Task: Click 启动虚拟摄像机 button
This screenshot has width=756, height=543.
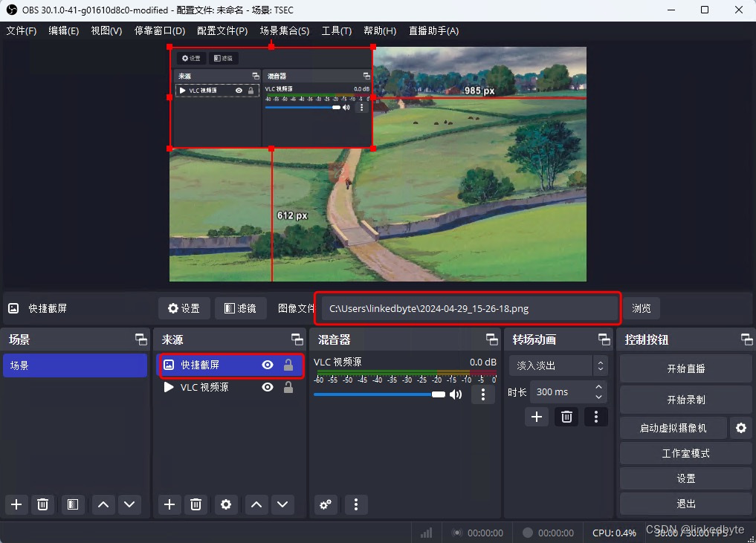Action: click(673, 428)
